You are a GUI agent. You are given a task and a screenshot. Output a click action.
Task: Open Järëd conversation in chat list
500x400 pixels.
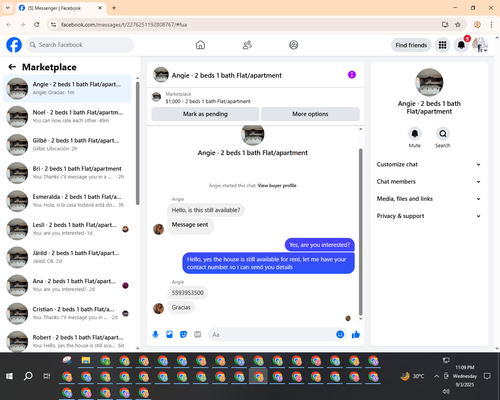click(x=67, y=257)
